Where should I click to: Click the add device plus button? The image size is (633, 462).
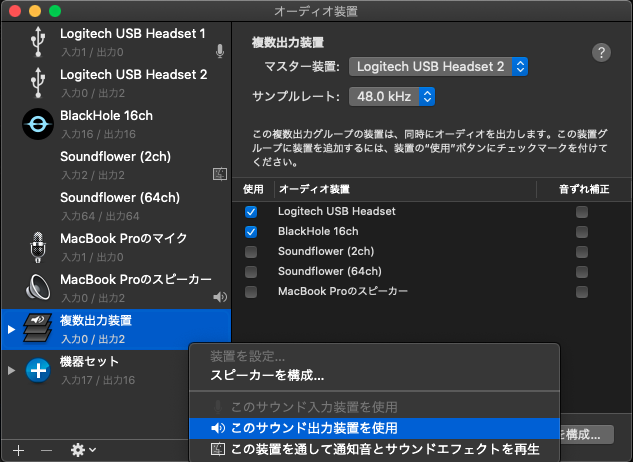[19, 450]
